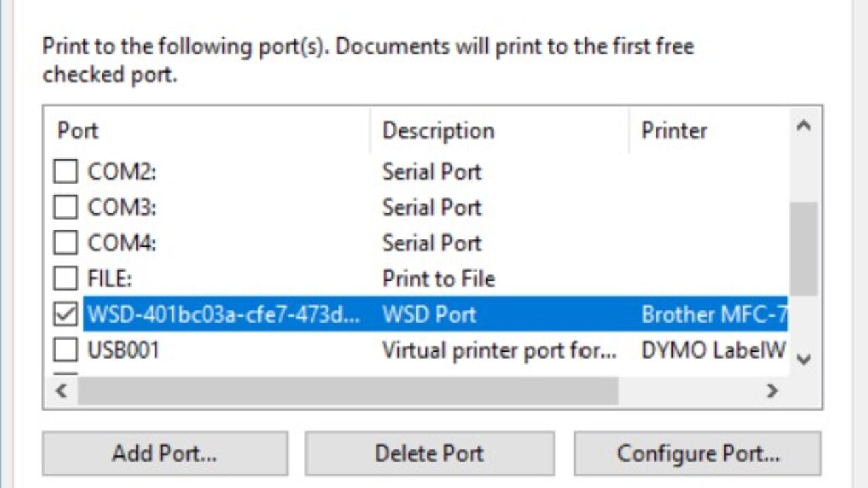Check the COM2: port checkbox

[x=65, y=172]
